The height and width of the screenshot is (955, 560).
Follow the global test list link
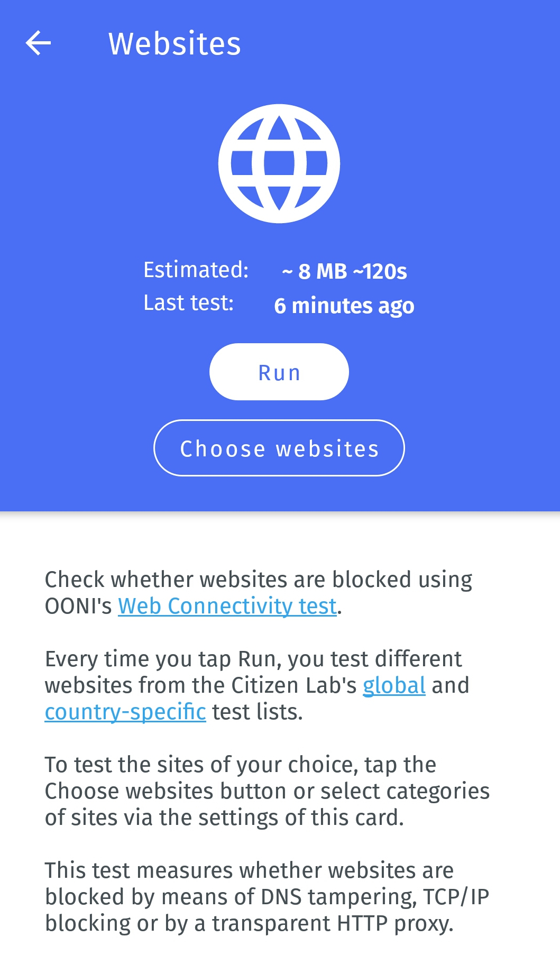pyautogui.click(x=394, y=685)
